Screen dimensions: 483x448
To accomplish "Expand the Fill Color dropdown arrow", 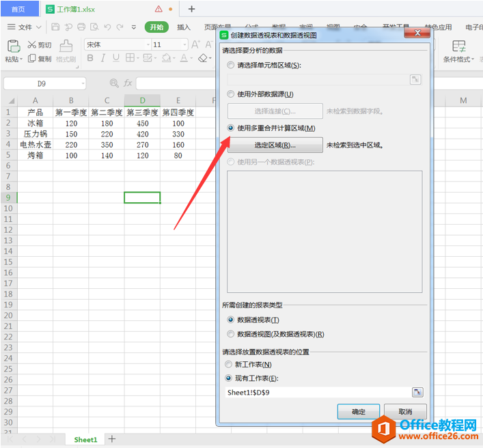I will tap(174, 58).
